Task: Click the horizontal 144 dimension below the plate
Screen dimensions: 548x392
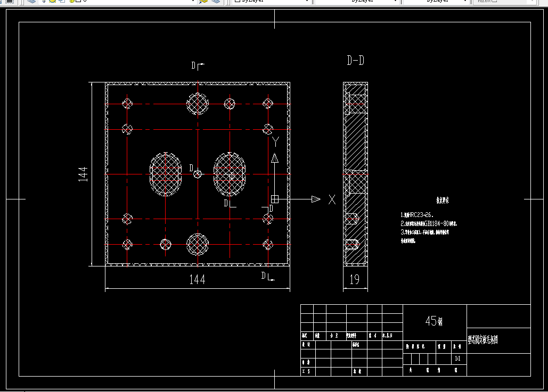Action: coord(197,280)
